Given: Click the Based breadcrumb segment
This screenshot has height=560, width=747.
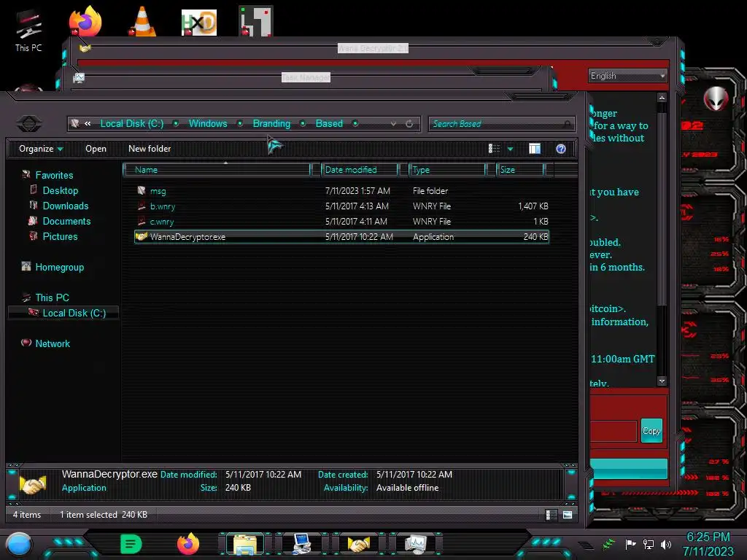Looking at the screenshot, I should tap(329, 123).
